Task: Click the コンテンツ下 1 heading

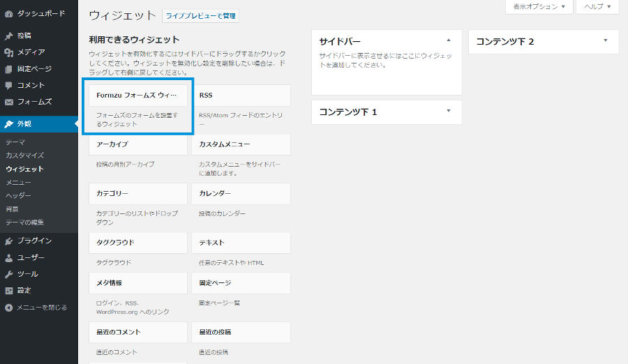Action: coord(347,112)
